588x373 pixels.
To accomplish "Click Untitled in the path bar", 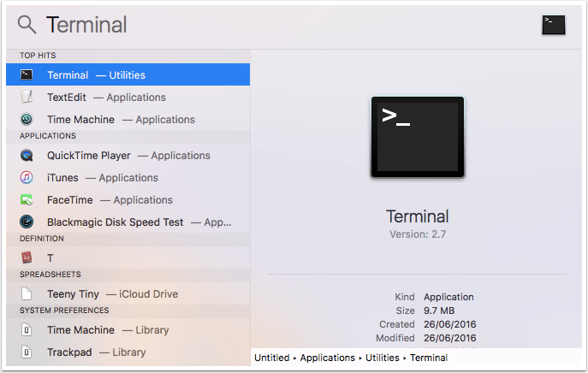I will click(272, 358).
